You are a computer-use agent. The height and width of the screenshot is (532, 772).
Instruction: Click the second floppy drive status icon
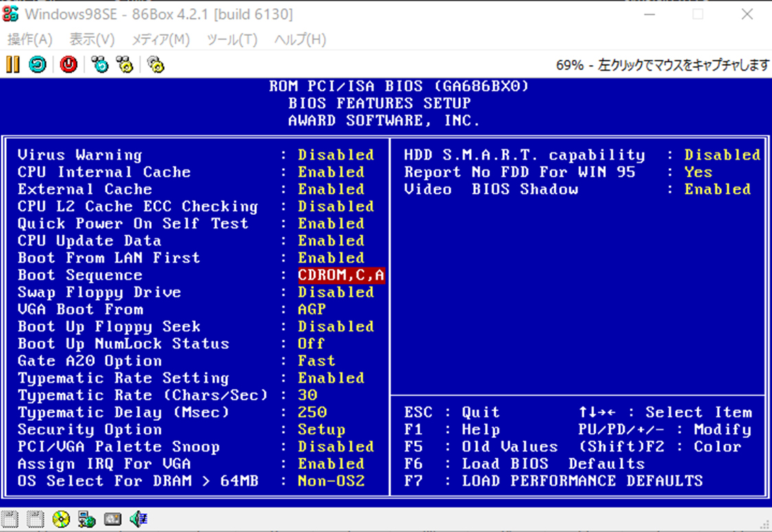click(36, 519)
